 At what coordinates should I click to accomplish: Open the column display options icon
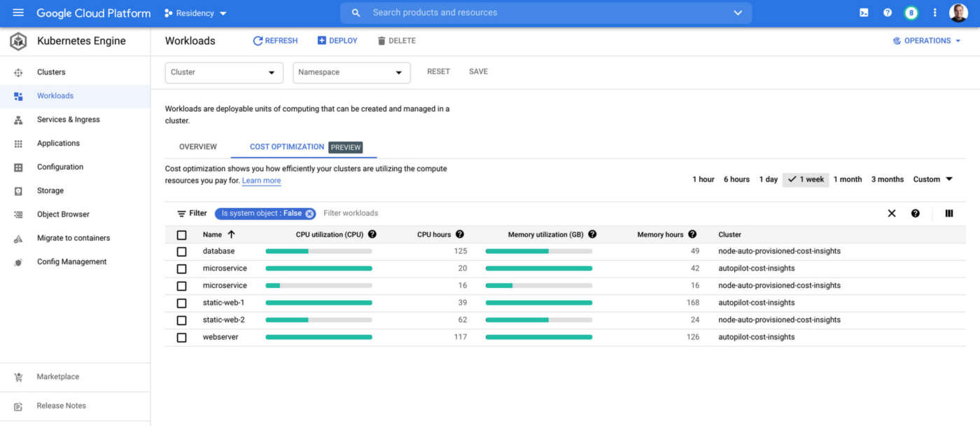pos(949,214)
